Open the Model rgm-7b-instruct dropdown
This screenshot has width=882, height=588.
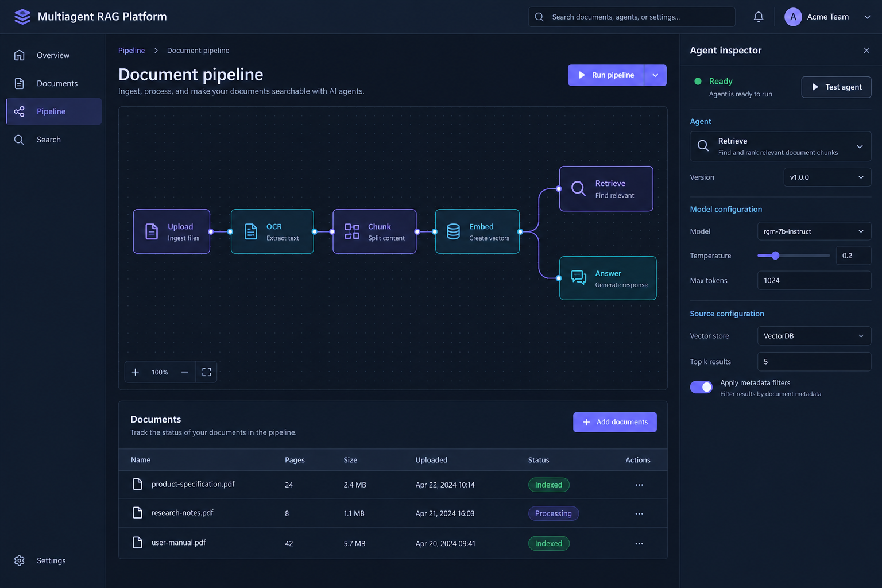pyautogui.click(x=814, y=231)
